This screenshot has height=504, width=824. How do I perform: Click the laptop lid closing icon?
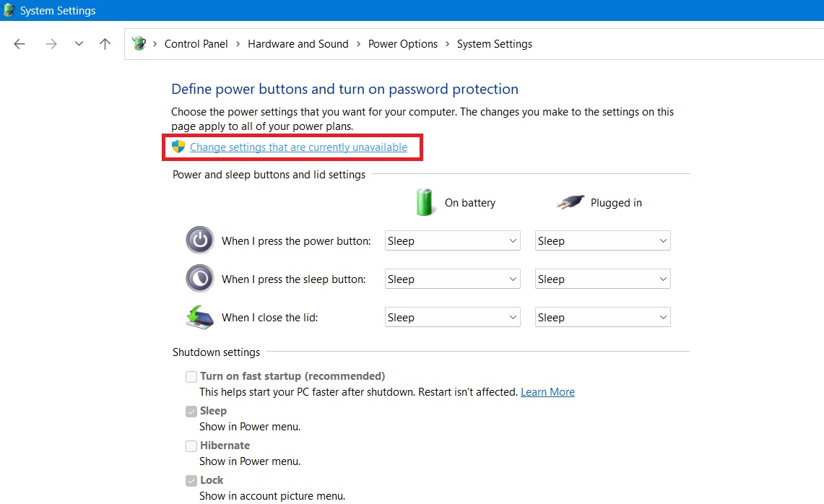(x=200, y=317)
